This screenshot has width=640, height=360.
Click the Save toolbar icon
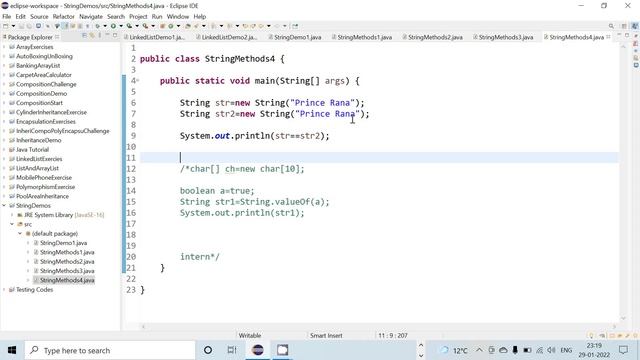coord(21,26)
